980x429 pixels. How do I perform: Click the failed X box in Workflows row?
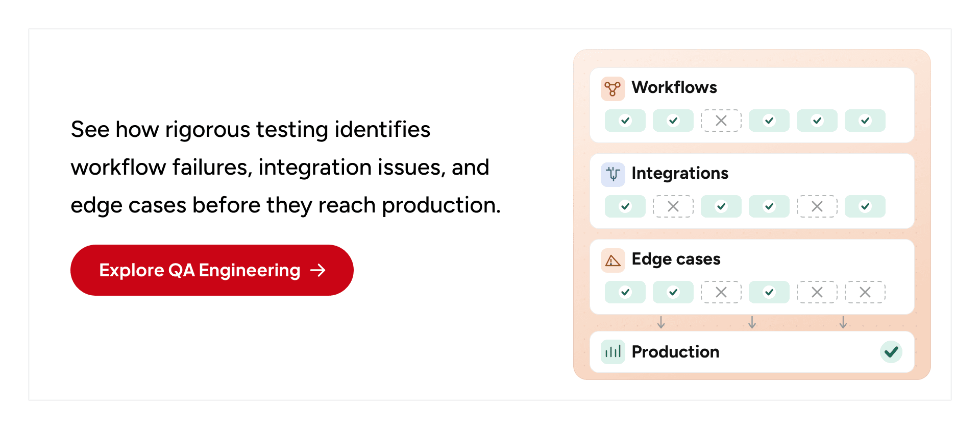pyautogui.click(x=721, y=121)
